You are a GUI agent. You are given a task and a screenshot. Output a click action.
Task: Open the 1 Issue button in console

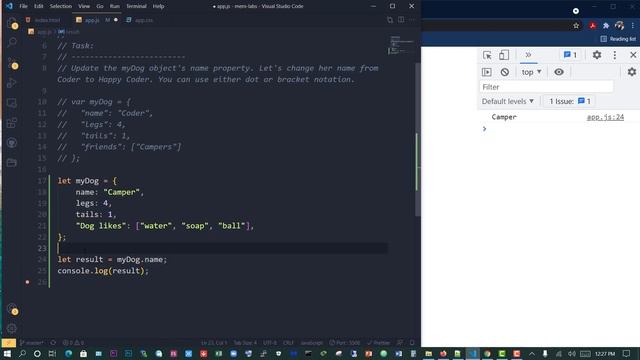570,101
